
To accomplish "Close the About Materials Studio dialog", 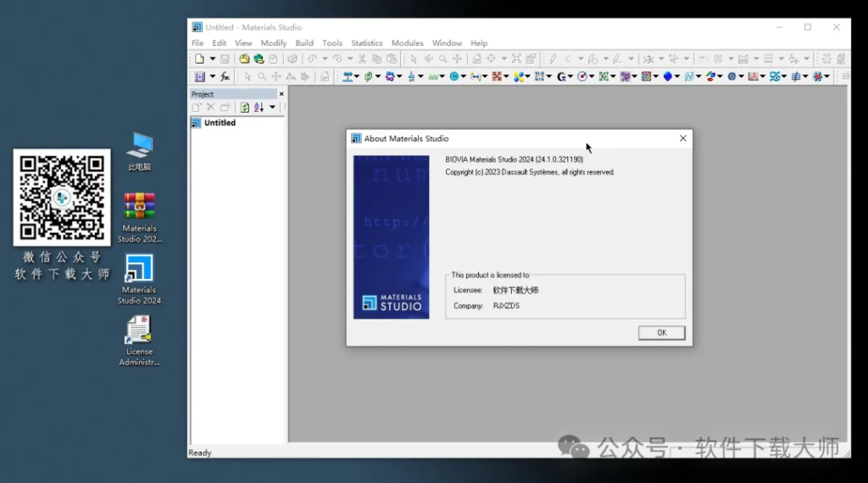I will coord(682,138).
